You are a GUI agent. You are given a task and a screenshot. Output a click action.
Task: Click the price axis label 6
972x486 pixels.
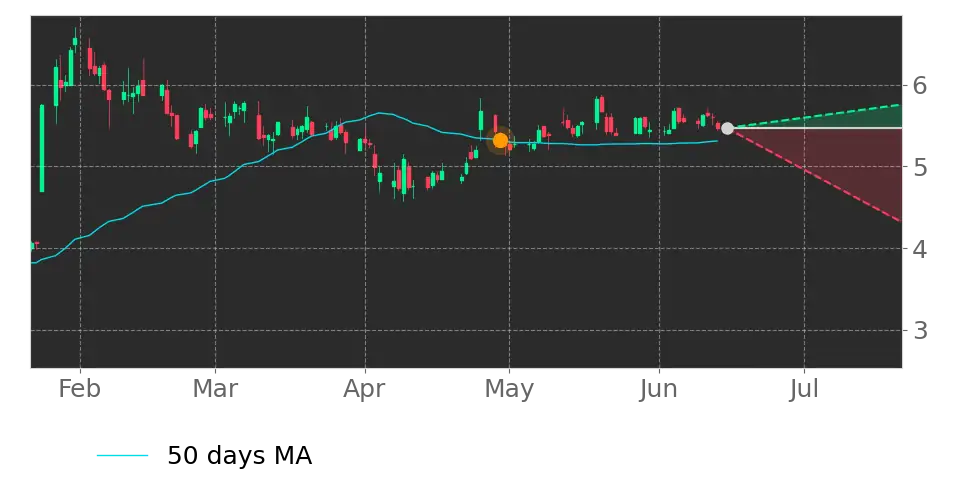920,86
